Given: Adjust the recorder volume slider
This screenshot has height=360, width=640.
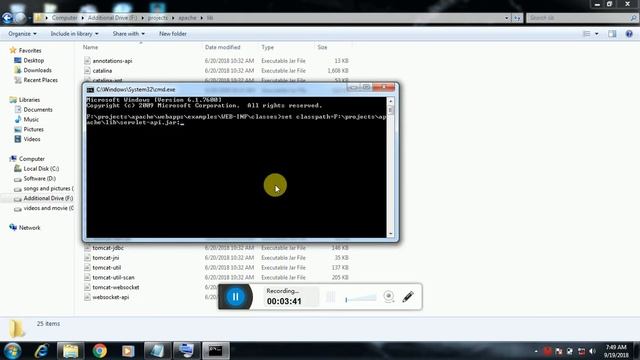Looking at the screenshot, I should point(361,298).
